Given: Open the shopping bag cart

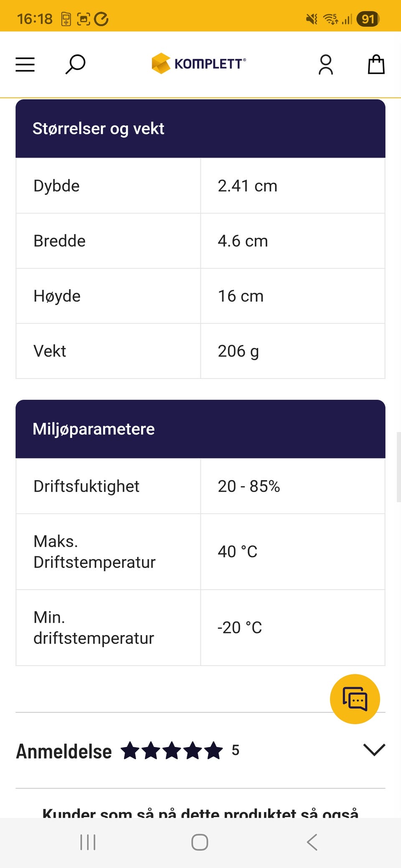Looking at the screenshot, I should pos(376,65).
